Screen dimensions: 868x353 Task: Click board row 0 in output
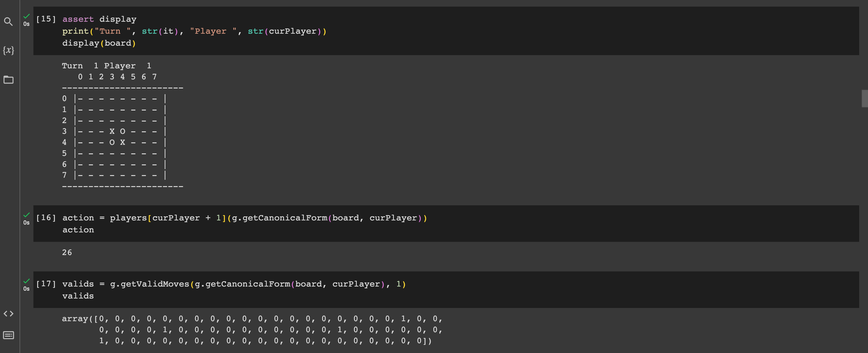click(114, 99)
